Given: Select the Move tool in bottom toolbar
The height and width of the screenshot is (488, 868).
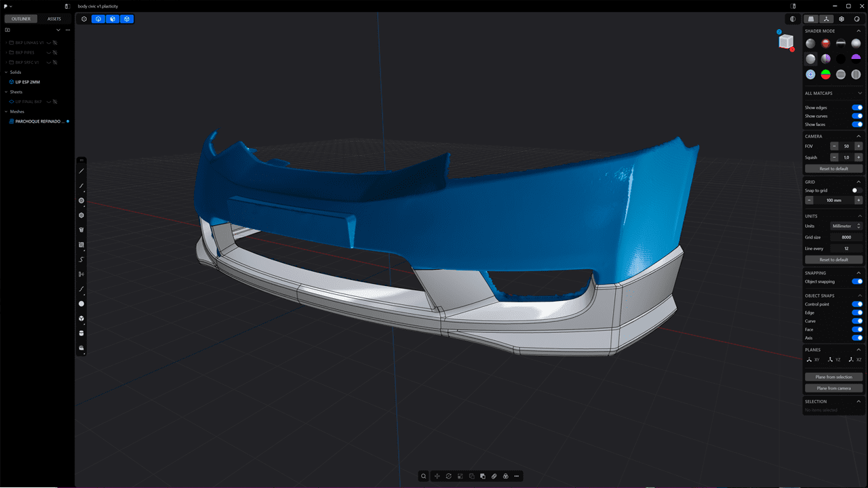Looking at the screenshot, I should [437, 476].
